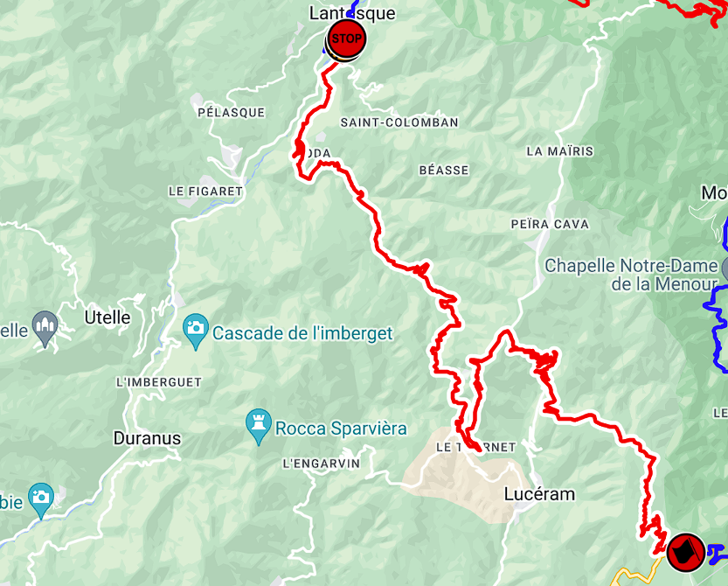The width and height of the screenshot is (728, 586).
Task: Click the L'Engarvin place label
Action: 322,464
